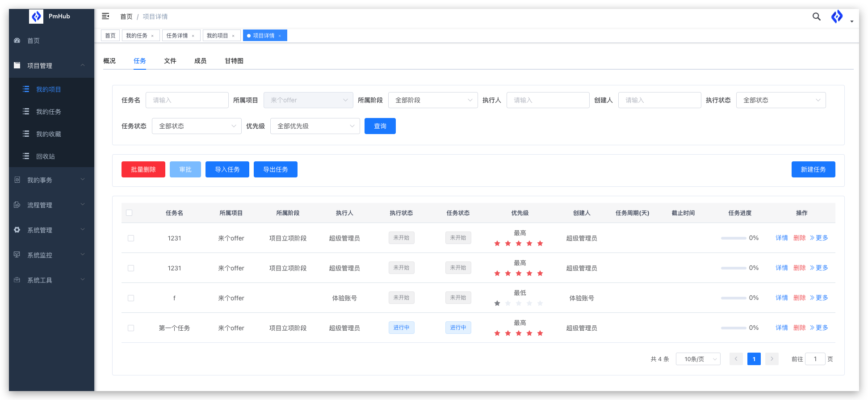Click the 任务名 input field

(x=187, y=100)
